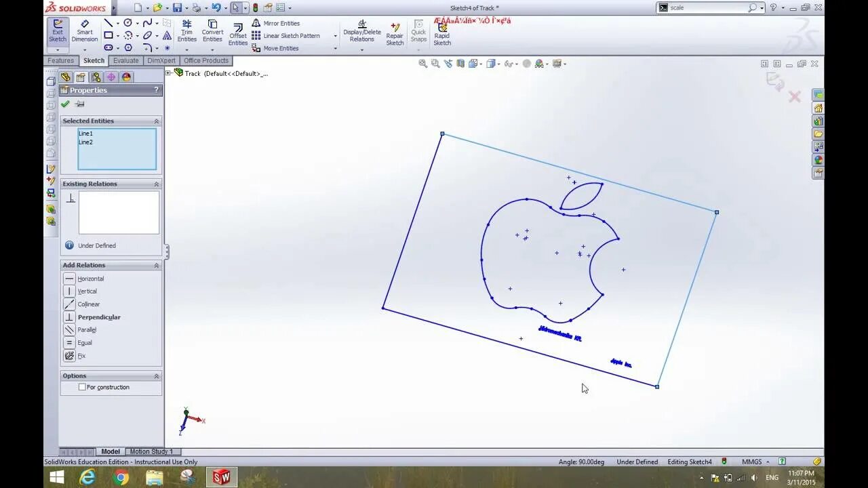Open Google Chrome from the taskbar
868x488 pixels.
coord(121,477)
